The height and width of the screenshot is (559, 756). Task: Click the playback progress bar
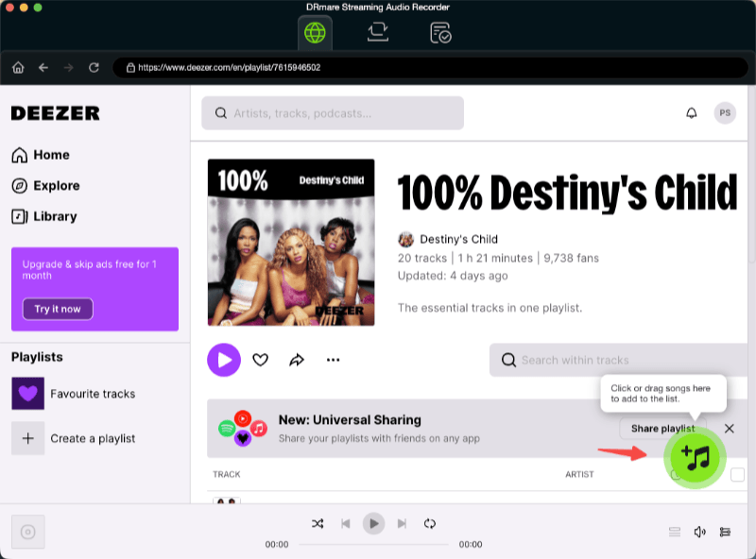[373, 545]
